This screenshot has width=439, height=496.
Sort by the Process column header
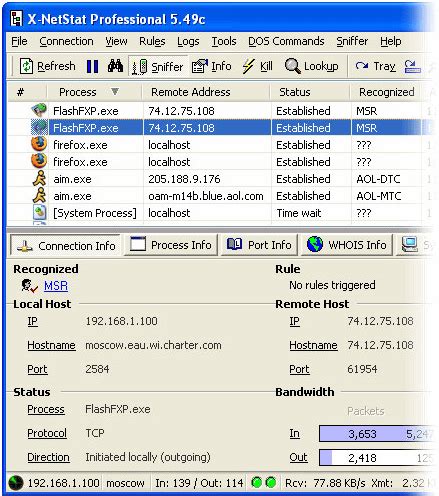[94, 92]
